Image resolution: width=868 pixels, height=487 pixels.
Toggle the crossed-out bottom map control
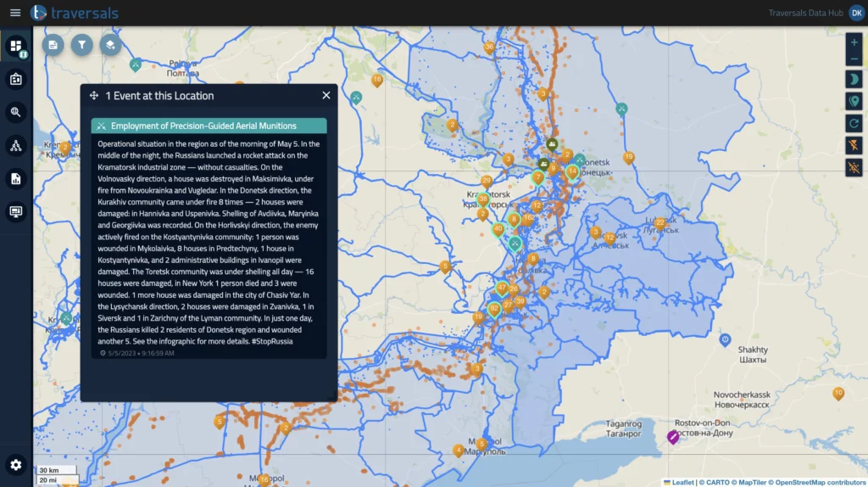(854, 167)
